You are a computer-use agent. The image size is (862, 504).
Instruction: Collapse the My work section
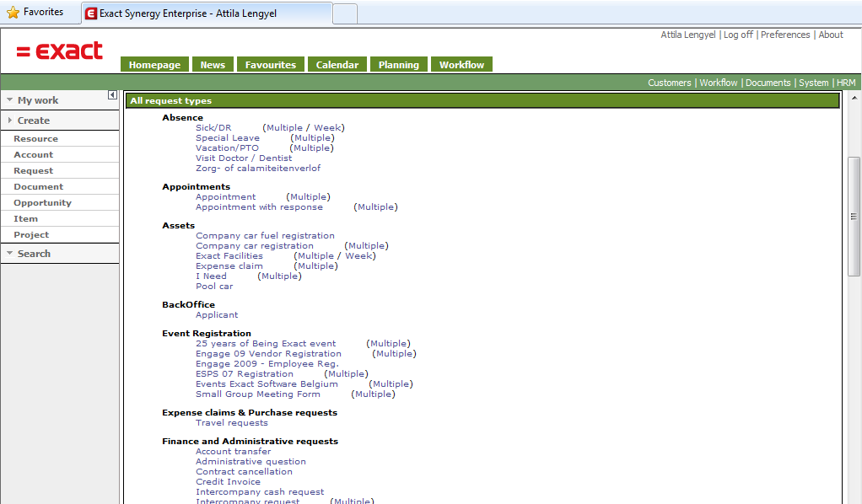click(9, 100)
